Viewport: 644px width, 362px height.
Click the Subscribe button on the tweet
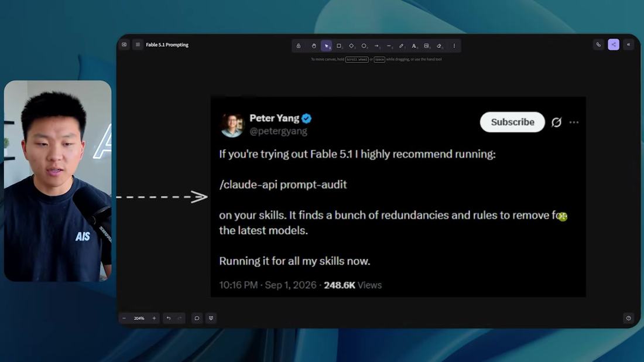coord(512,122)
